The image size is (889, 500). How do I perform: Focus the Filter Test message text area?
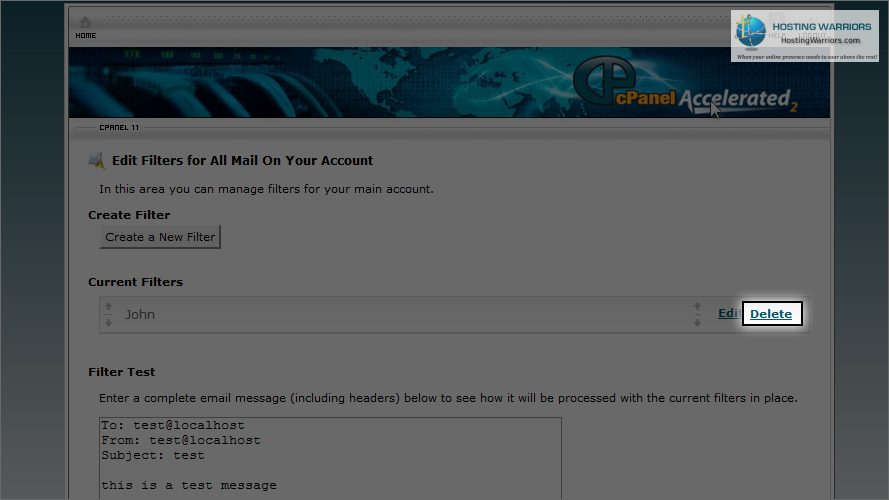click(331, 459)
